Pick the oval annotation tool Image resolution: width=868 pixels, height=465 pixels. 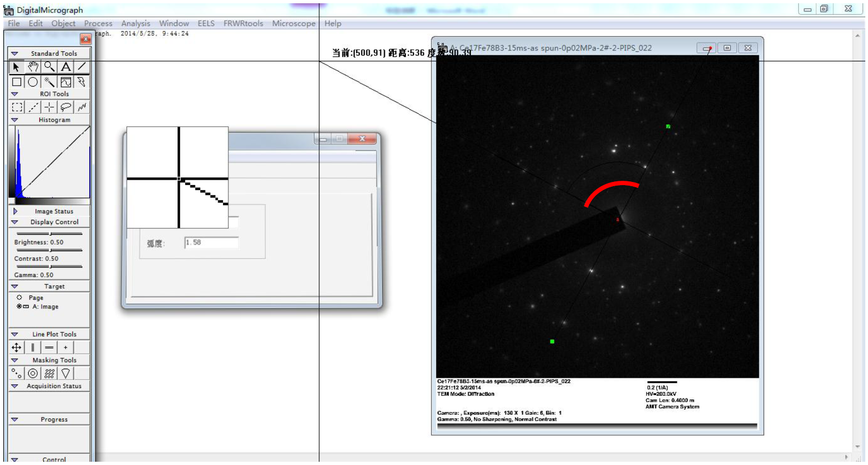pos(33,82)
